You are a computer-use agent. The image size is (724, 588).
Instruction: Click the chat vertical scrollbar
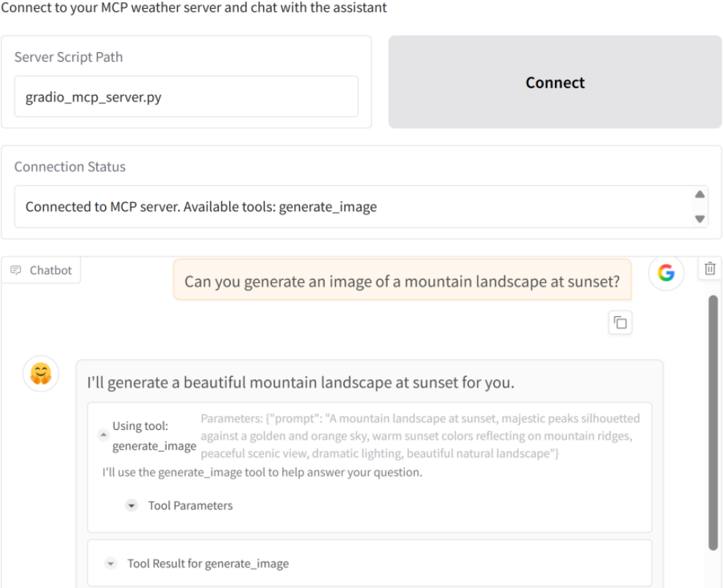(x=713, y=423)
